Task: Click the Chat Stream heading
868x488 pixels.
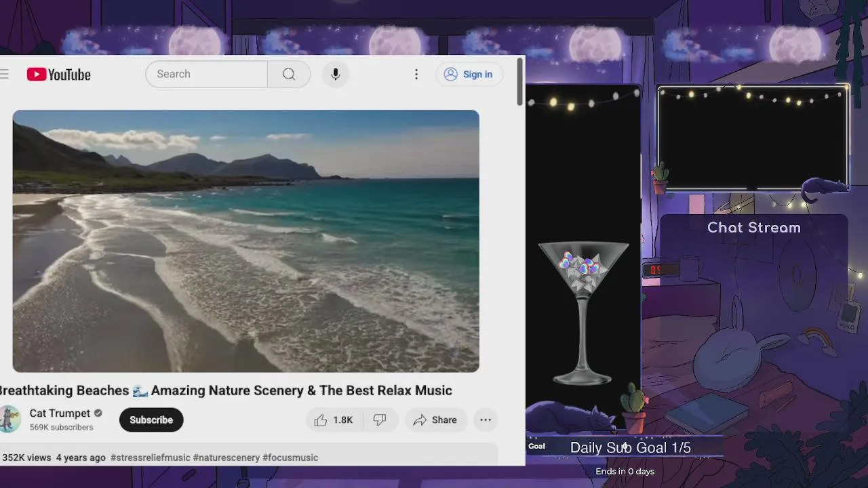Action: (754, 228)
